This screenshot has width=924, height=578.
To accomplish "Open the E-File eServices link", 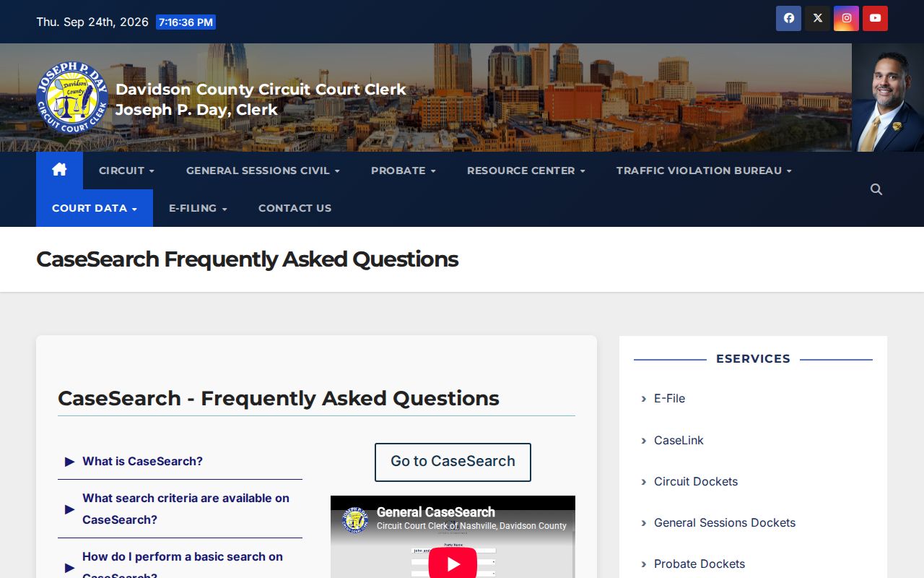I will [669, 398].
